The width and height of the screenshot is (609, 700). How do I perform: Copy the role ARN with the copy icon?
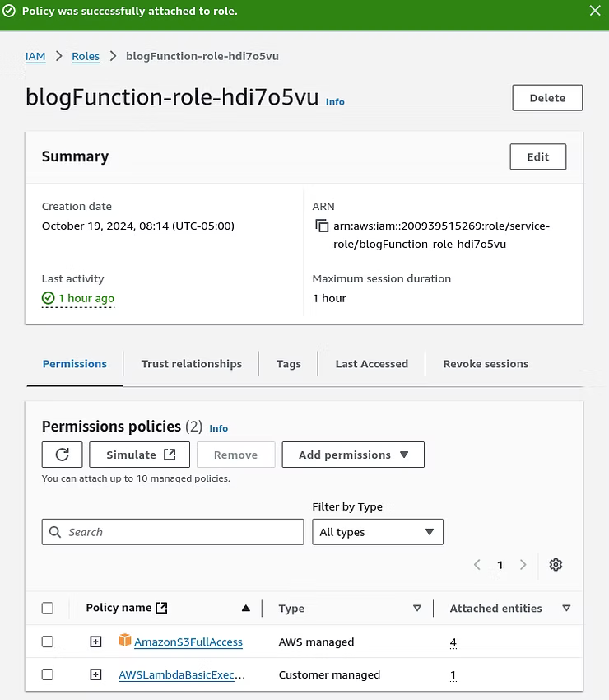(x=322, y=226)
